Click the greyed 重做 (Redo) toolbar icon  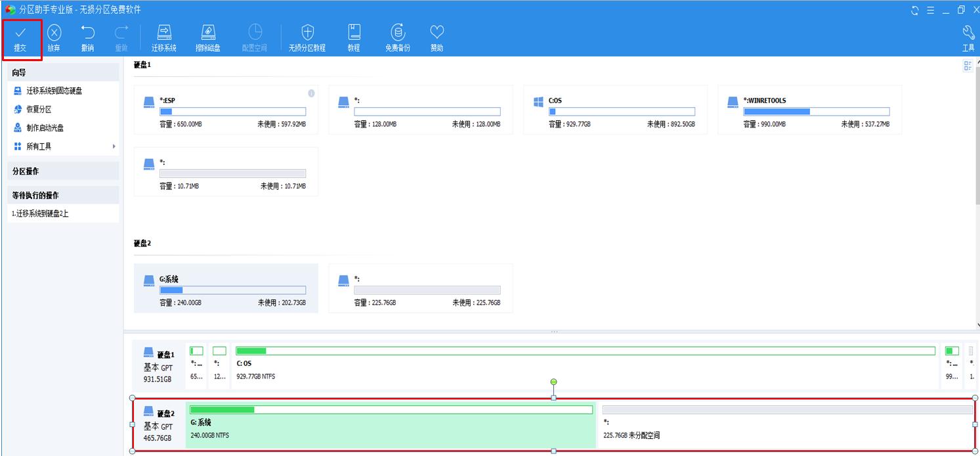point(121,39)
